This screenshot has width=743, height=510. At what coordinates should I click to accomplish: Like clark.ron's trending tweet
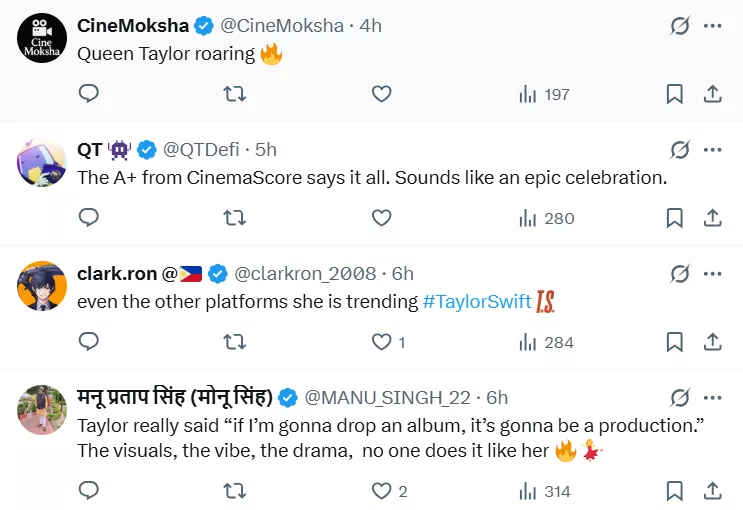pyautogui.click(x=381, y=342)
